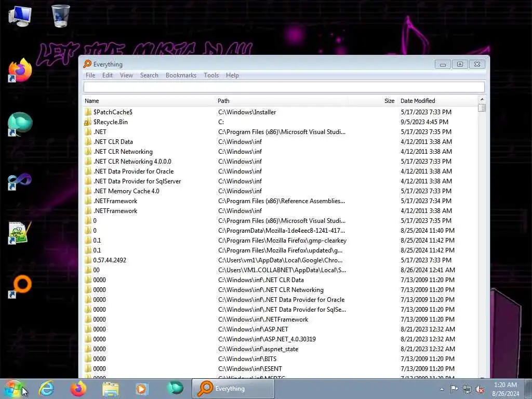This screenshot has width=532, height=399.
Task: Sort results by the Size column header
Action: (x=373, y=101)
